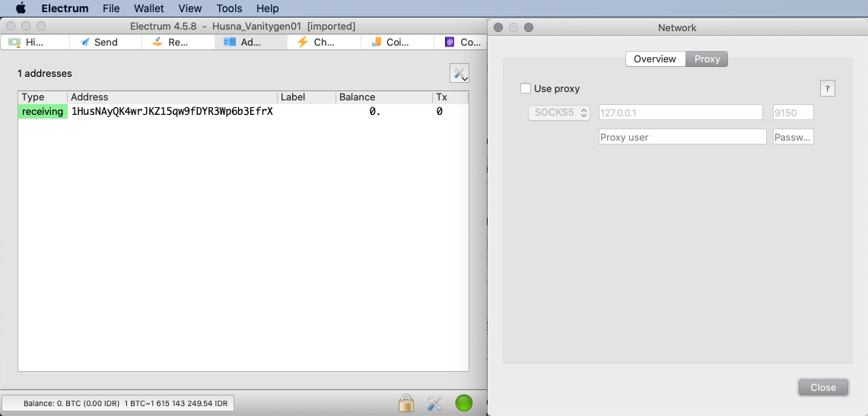Open the Wallet menu

click(x=149, y=8)
